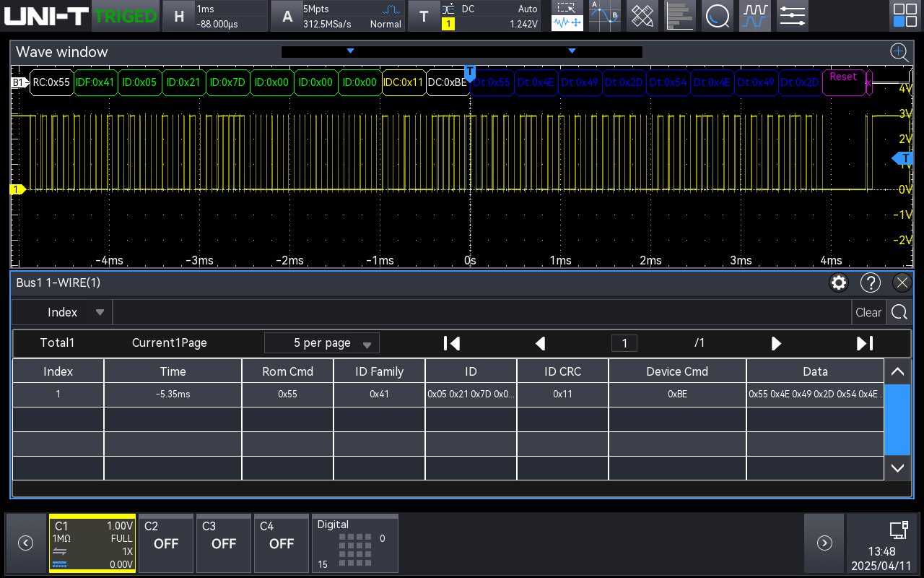Click the ID Family column header
Screen dimensions: 924x578
click(379, 371)
